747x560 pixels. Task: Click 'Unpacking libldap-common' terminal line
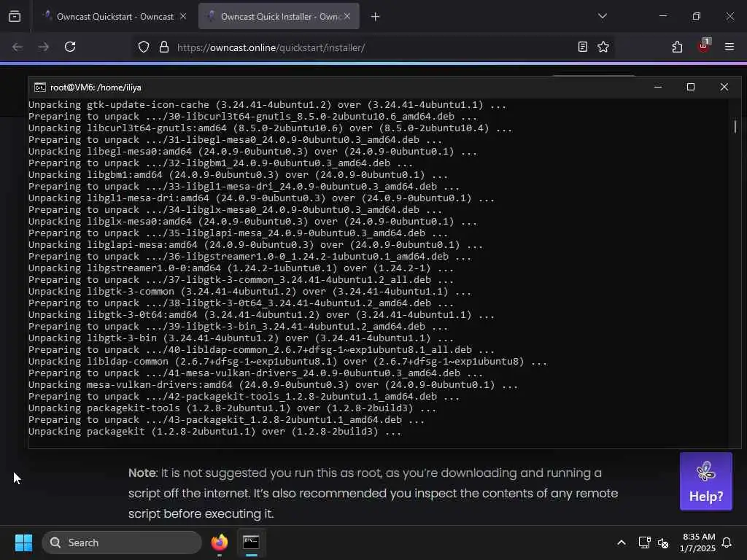[287, 362]
